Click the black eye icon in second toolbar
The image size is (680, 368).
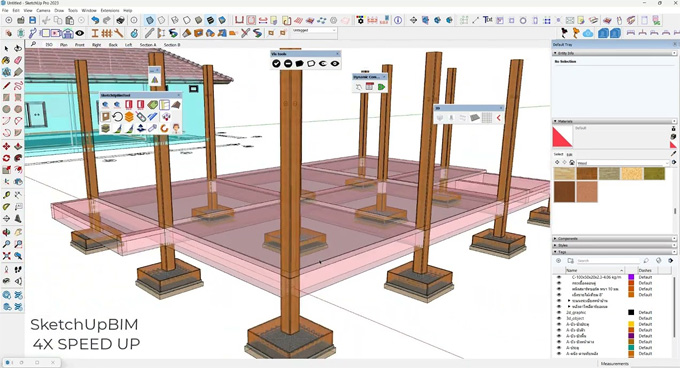coord(79,33)
